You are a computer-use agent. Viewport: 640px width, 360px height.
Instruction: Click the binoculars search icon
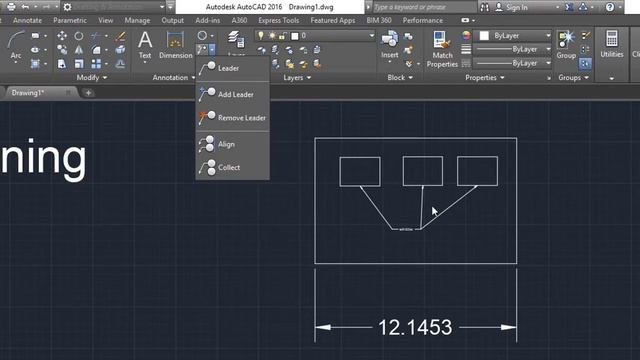(x=485, y=7)
